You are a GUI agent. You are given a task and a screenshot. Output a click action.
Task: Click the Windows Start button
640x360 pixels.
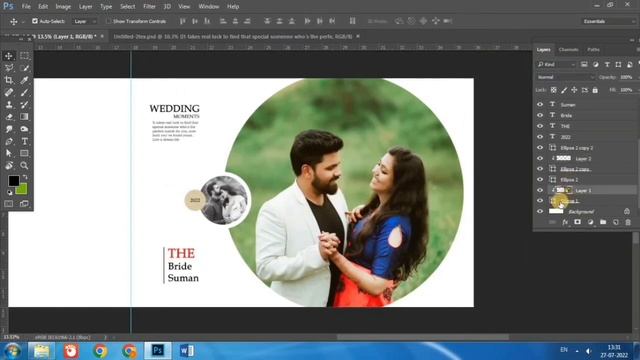[12, 351]
